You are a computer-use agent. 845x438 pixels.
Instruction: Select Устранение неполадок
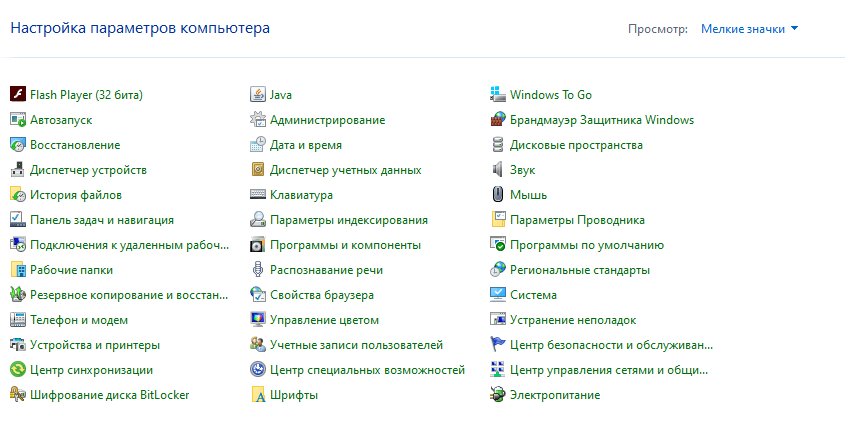click(x=572, y=320)
